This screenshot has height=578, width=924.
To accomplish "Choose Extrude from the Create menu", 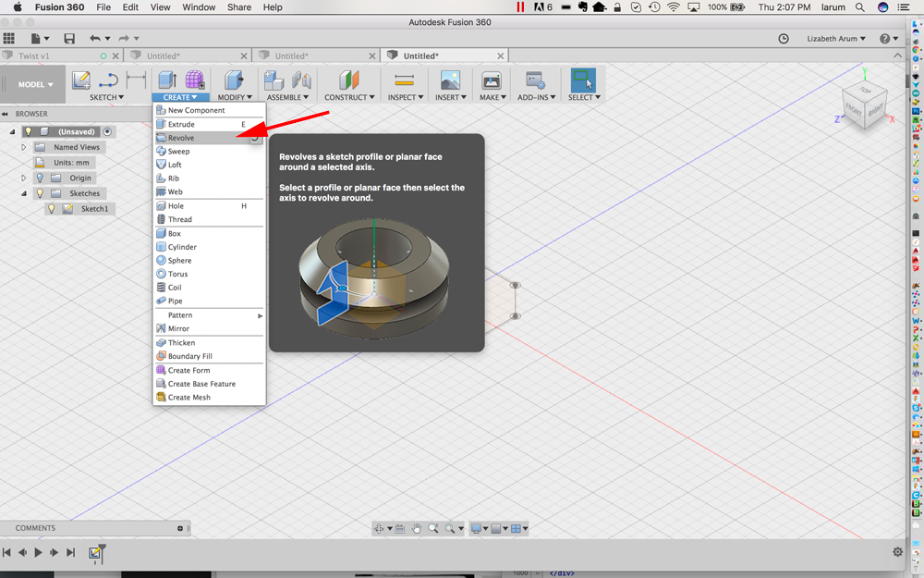I will (209, 125).
